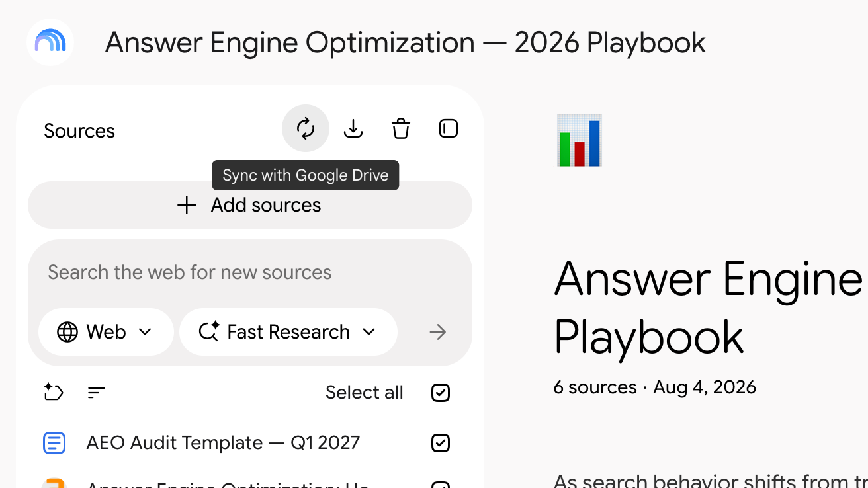The height and width of the screenshot is (488, 868).
Task: Click the Search the web input field
Action: point(250,272)
